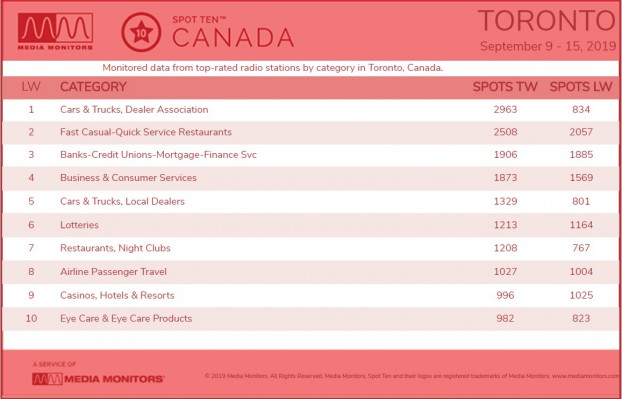Viewport: 622px width, 399px height.
Task: Click the Lotteries category
Action: pos(79,225)
